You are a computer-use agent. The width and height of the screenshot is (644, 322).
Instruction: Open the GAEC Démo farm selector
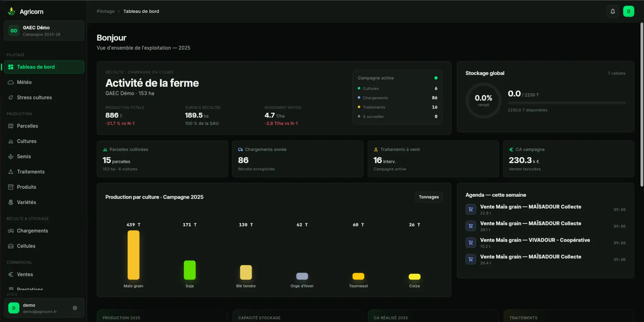point(44,31)
